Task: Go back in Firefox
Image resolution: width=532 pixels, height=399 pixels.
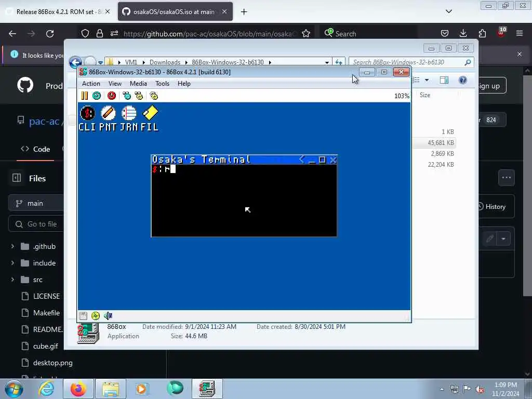Action: [x=12, y=34]
